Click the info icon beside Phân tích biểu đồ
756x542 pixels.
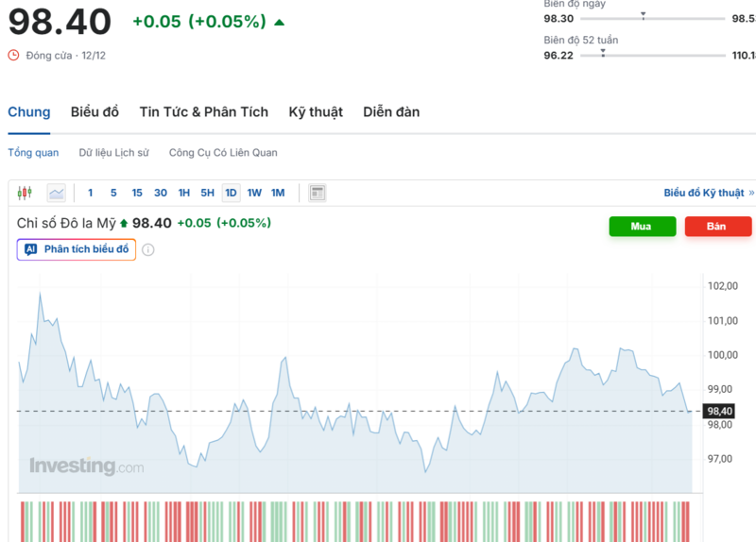(x=148, y=249)
